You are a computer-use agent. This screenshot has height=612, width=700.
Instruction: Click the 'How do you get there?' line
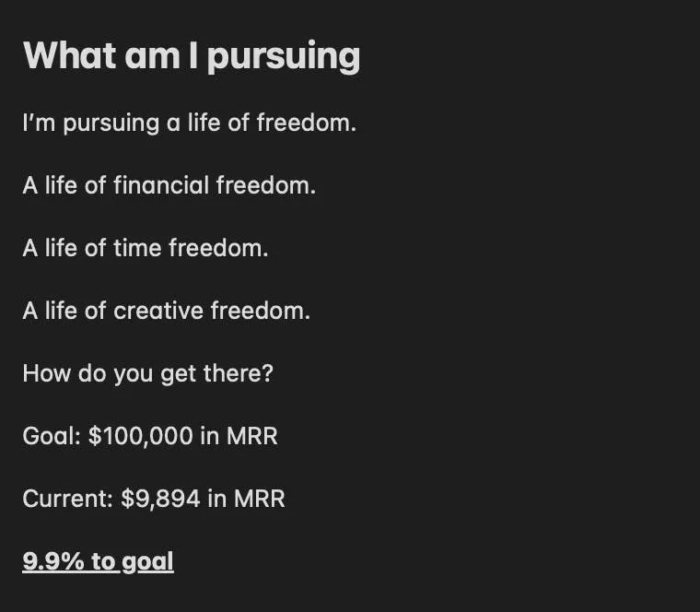pyautogui.click(x=147, y=373)
